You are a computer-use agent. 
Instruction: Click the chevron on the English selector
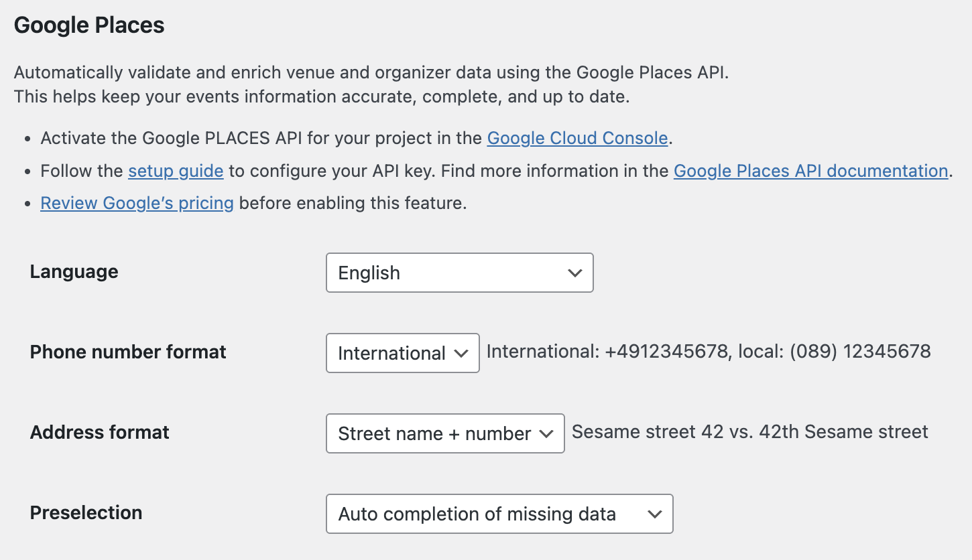574,273
